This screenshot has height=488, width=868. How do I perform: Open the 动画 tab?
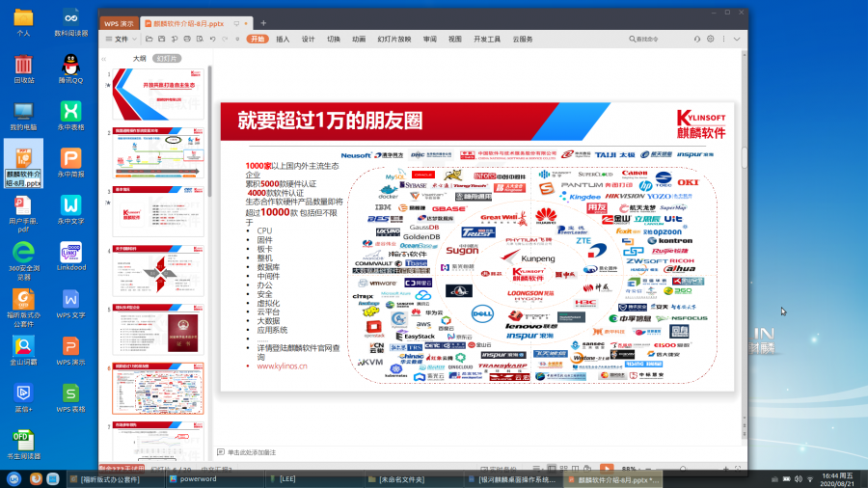point(360,40)
